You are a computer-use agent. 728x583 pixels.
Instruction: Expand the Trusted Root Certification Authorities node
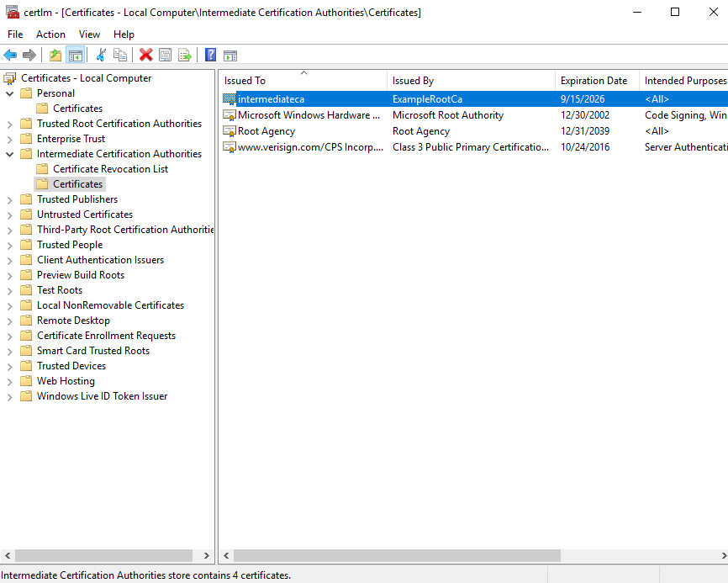click(10, 124)
